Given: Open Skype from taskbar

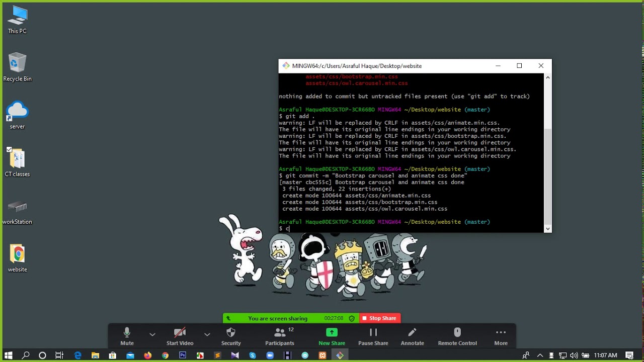Looking at the screenshot, I should tap(253, 355).
